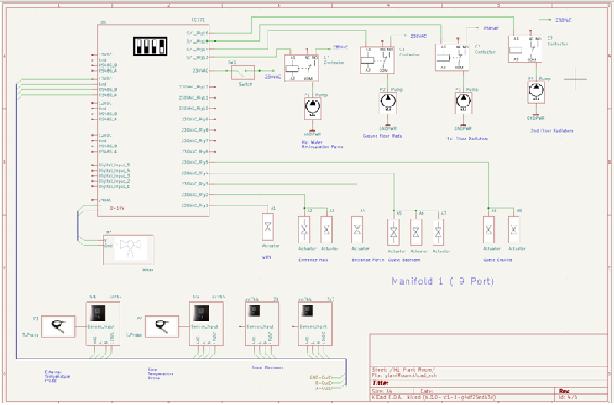Viewport: 614px width, 405px height.
Task: Click the 'Id: 4/5' sheet number
Action: click(x=568, y=397)
